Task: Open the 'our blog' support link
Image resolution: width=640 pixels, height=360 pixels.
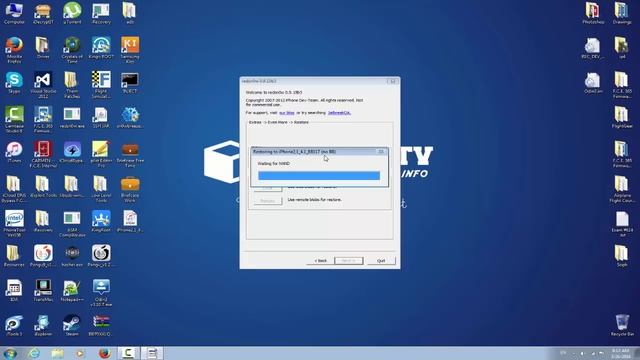Action: coord(287,113)
